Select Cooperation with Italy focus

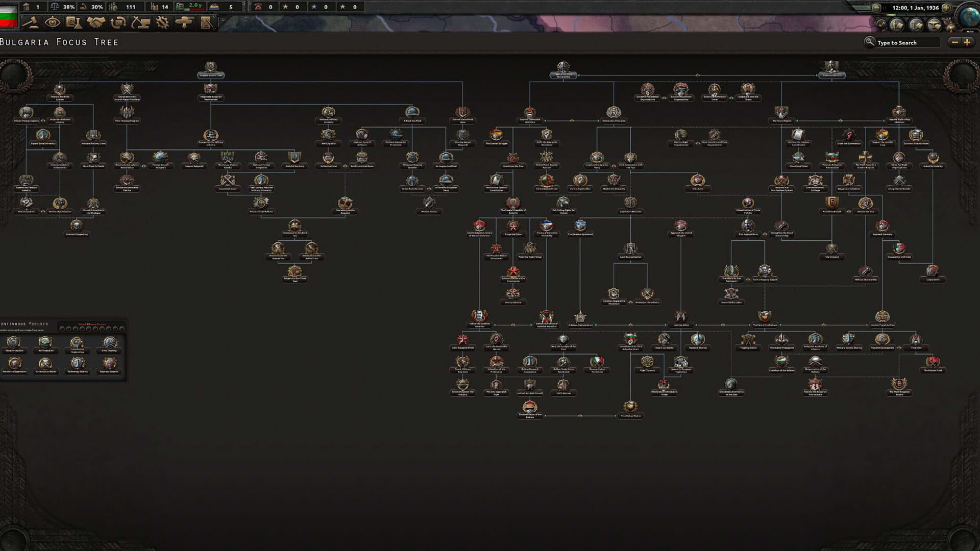tap(899, 251)
